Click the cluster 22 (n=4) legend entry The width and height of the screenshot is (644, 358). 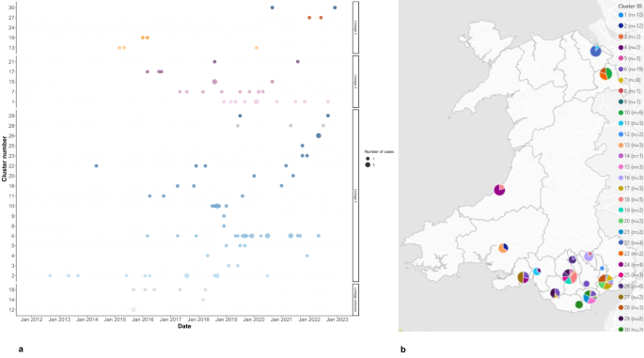point(631,242)
